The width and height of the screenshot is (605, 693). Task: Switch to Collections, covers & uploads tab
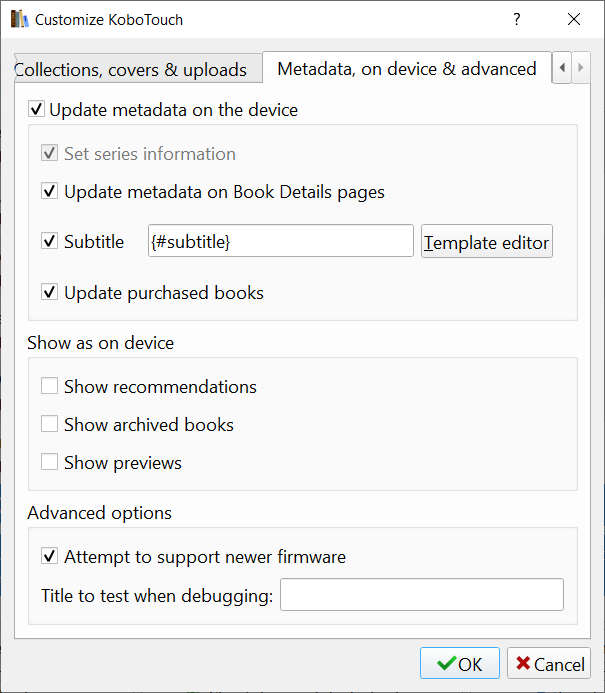coord(131,70)
